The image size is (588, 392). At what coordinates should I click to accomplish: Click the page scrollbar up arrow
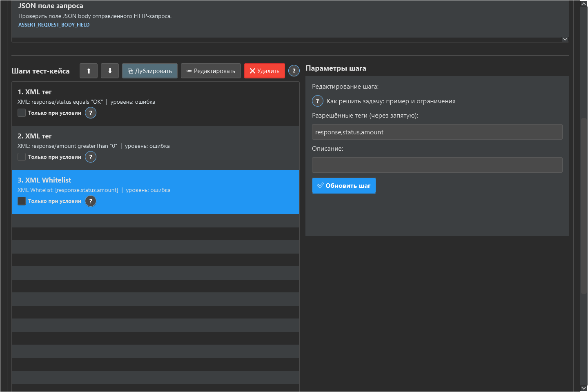click(x=584, y=4)
